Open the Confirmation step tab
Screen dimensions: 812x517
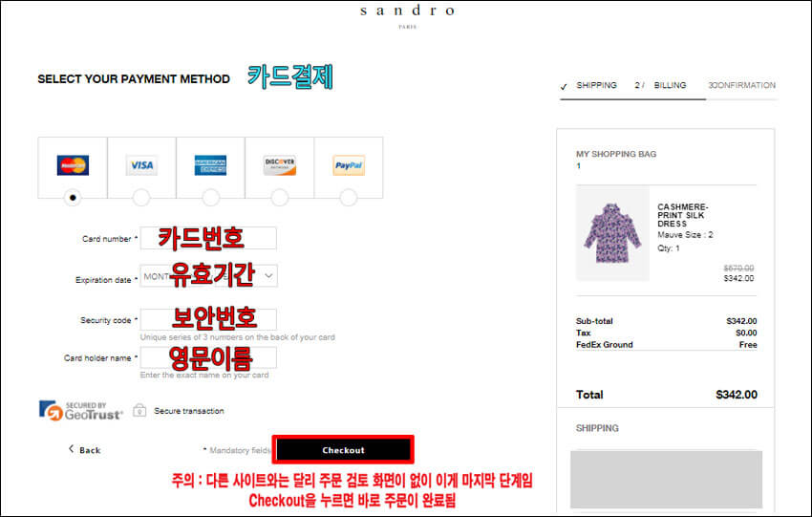pos(741,85)
